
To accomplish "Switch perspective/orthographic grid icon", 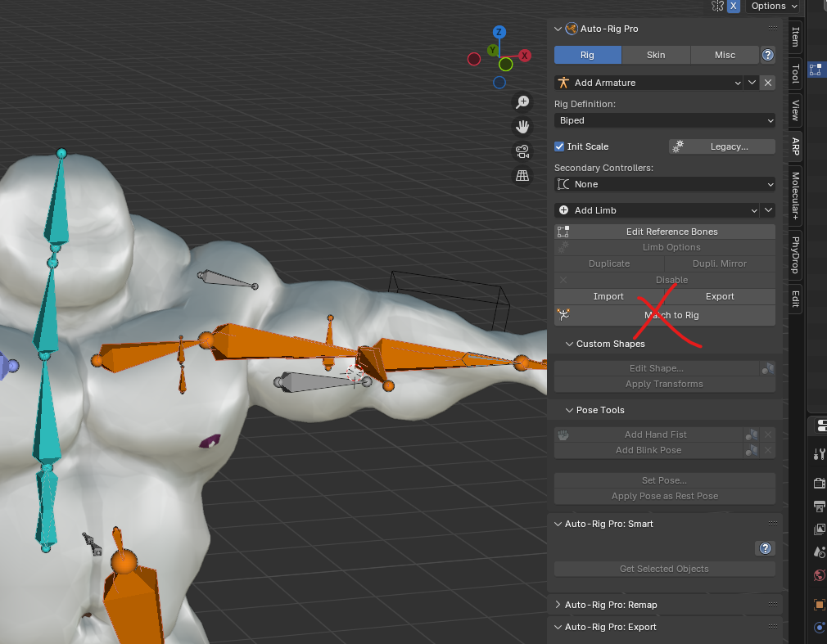I will [x=522, y=176].
